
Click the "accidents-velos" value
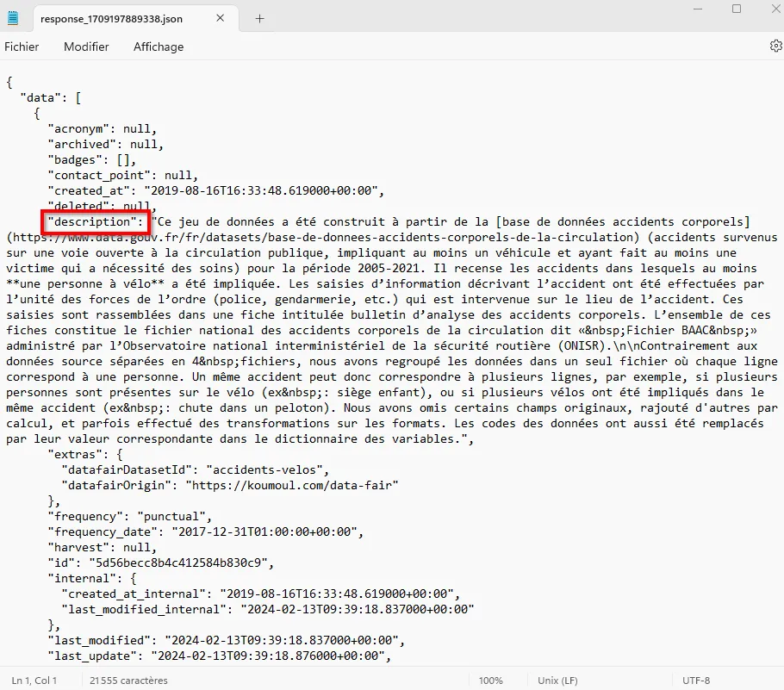point(264,469)
